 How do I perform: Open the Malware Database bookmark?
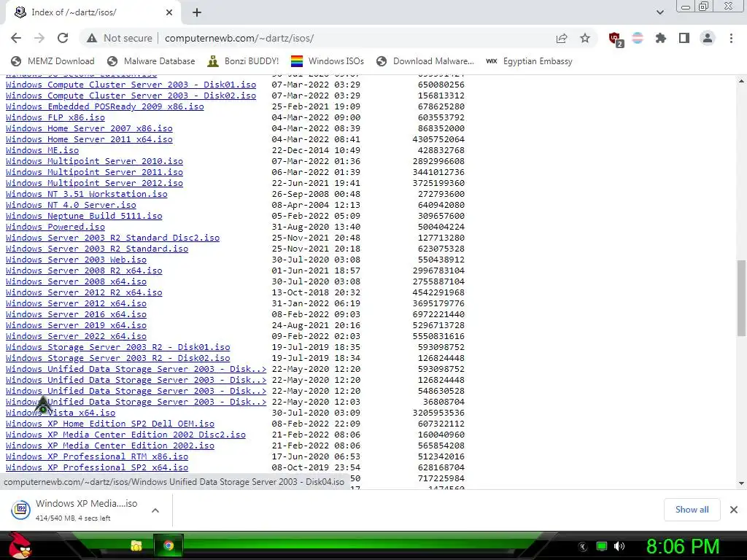pyautogui.click(x=151, y=61)
